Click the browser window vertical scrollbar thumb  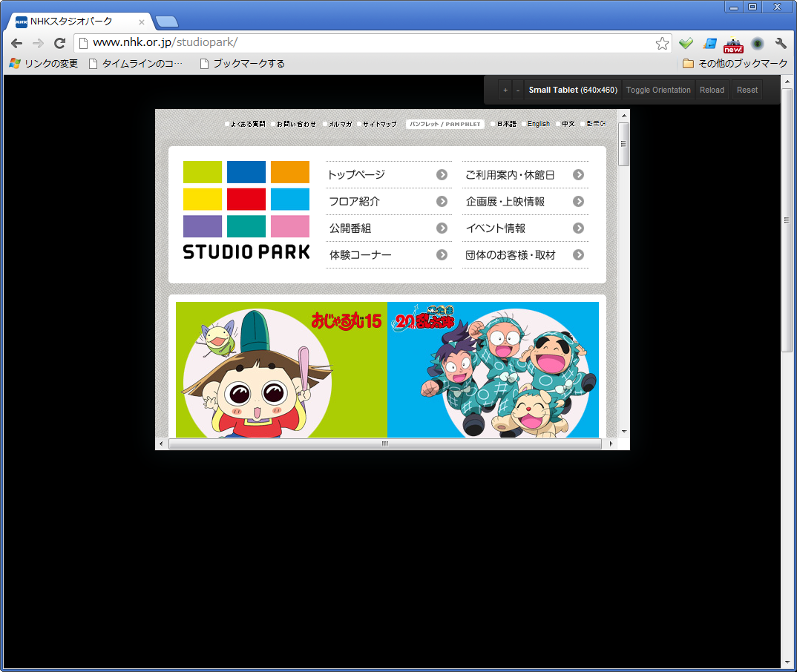[x=787, y=220]
